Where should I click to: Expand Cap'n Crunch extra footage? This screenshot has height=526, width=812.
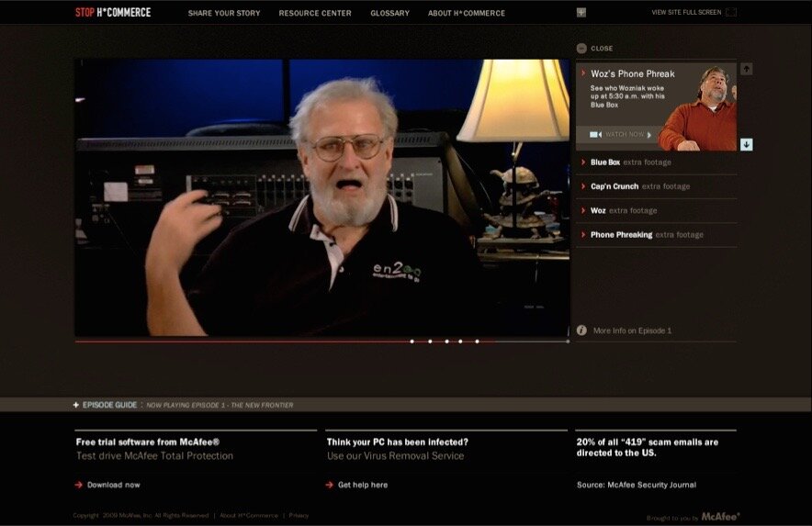[x=656, y=186]
